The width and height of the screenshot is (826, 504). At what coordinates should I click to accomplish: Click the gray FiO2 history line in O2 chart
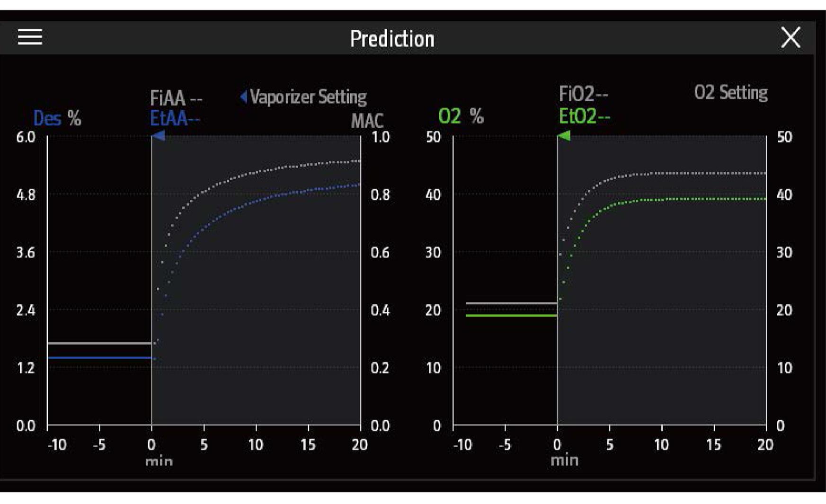click(511, 303)
